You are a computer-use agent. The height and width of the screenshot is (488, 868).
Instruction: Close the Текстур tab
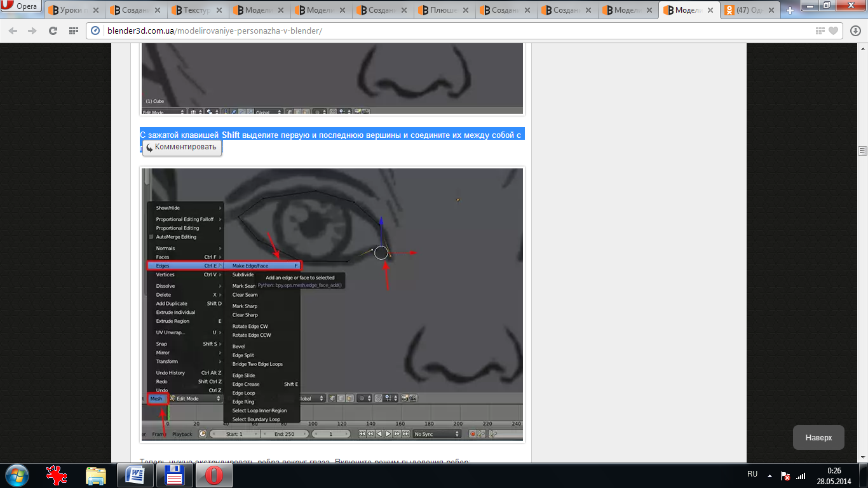click(x=219, y=10)
